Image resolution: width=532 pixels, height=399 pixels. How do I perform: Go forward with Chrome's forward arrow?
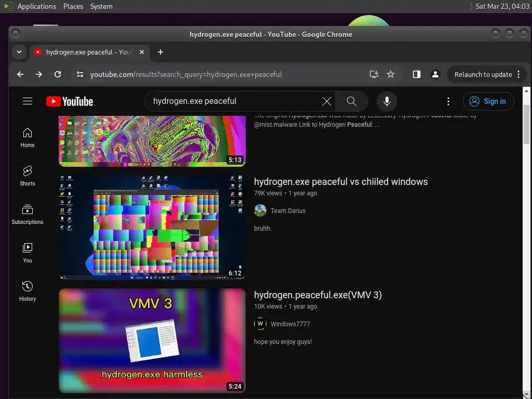[39, 74]
